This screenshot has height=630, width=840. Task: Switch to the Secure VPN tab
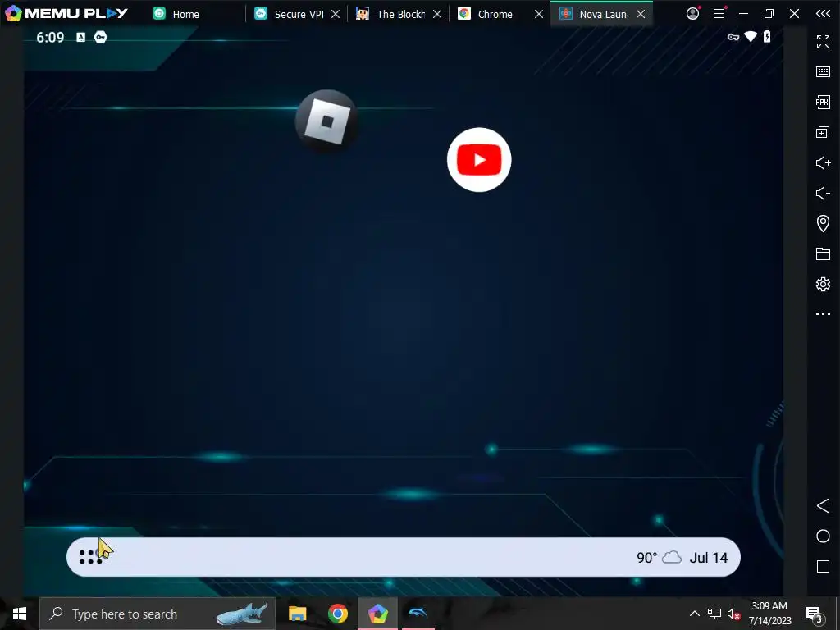[290, 14]
